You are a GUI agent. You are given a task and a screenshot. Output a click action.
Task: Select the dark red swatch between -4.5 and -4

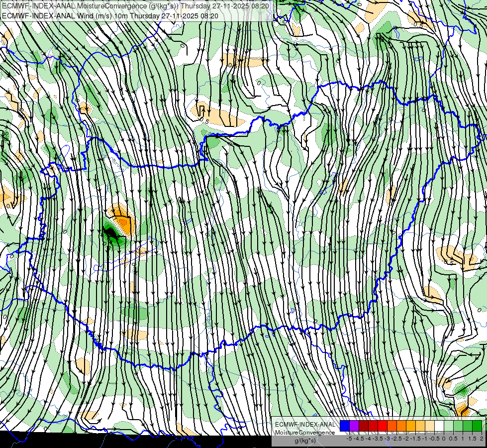click(x=364, y=426)
